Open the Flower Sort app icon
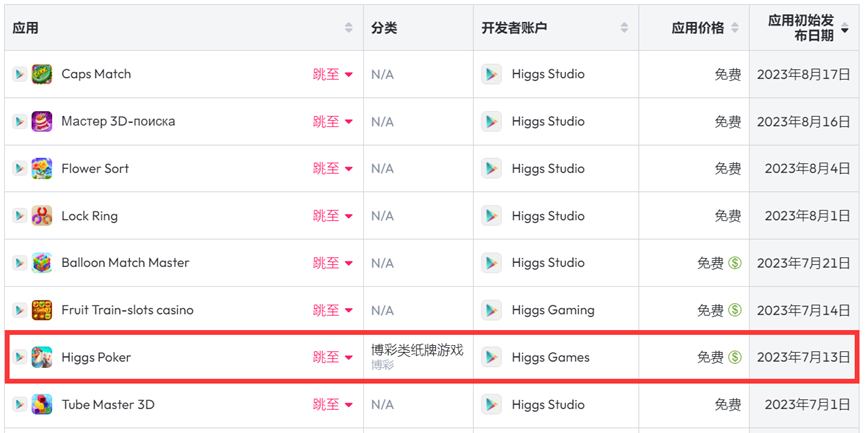Viewport: 865px width, 433px height. (x=42, y=169)
